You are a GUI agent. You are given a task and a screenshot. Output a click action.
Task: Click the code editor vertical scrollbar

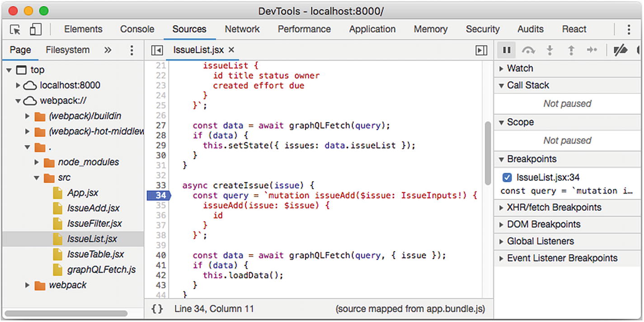[488, 153]
